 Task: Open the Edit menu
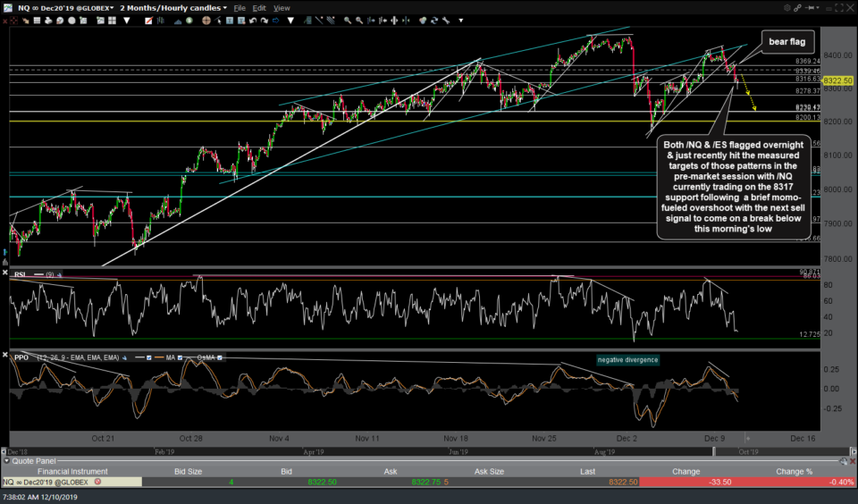(259, 8)
